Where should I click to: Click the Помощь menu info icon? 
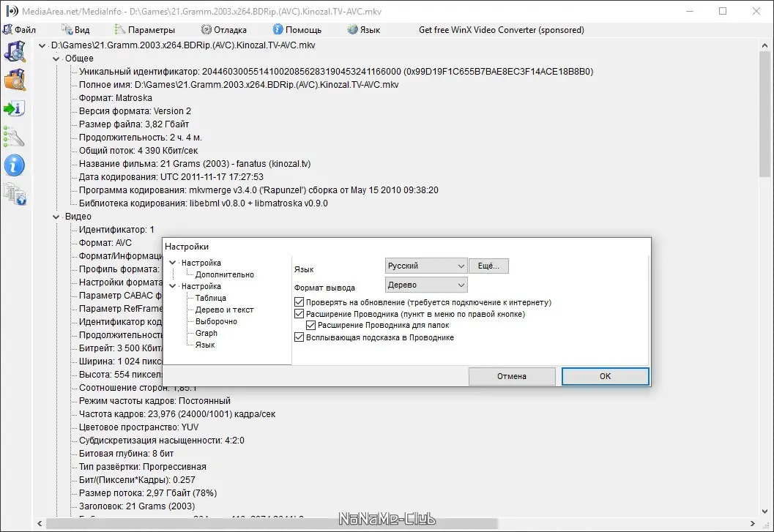[276, 29]
